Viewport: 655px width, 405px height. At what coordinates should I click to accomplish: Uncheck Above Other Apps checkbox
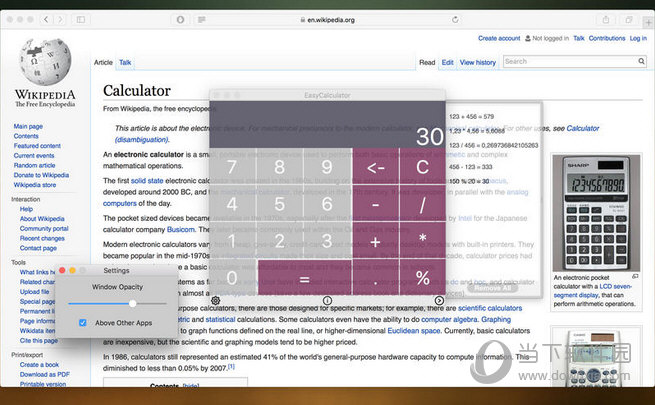tap(83, 323)
